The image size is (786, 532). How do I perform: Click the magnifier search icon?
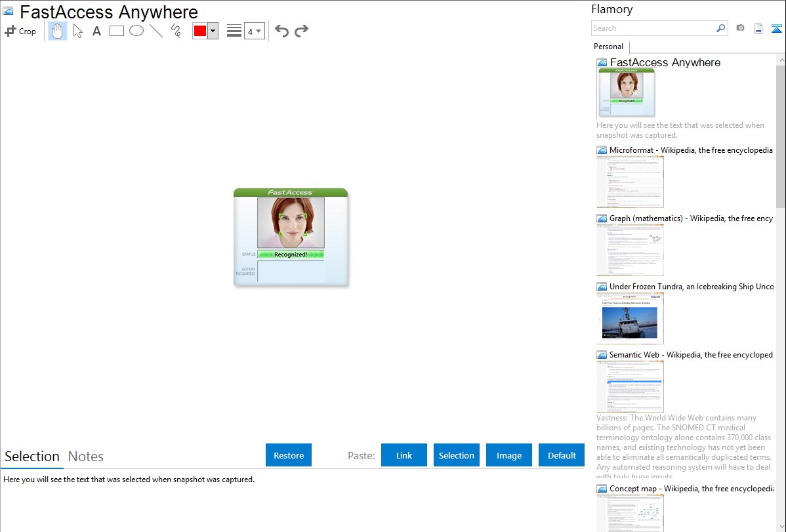click(721, 28)
